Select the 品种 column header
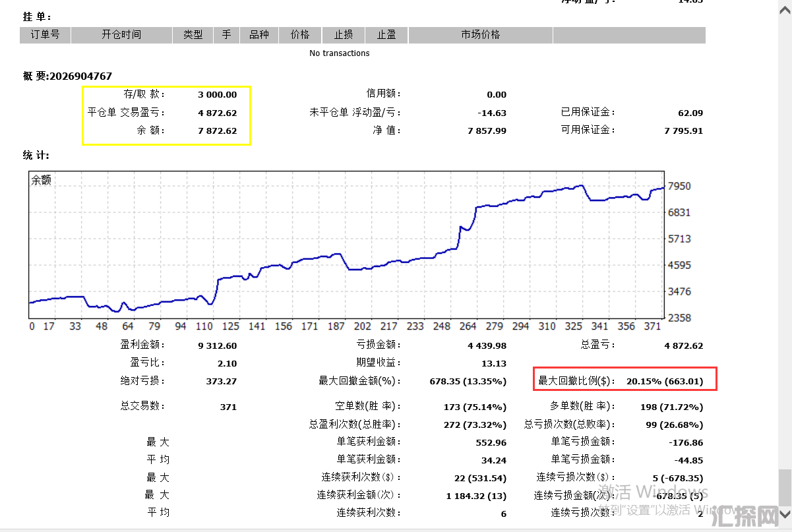The image size is (792, 532). tap(259, 35)
